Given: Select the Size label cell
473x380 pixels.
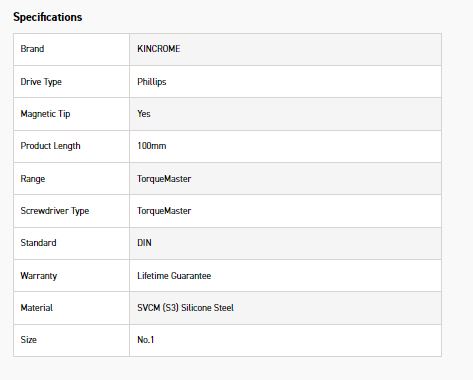Looking at the screenshot, I should [x=71, y=340].
